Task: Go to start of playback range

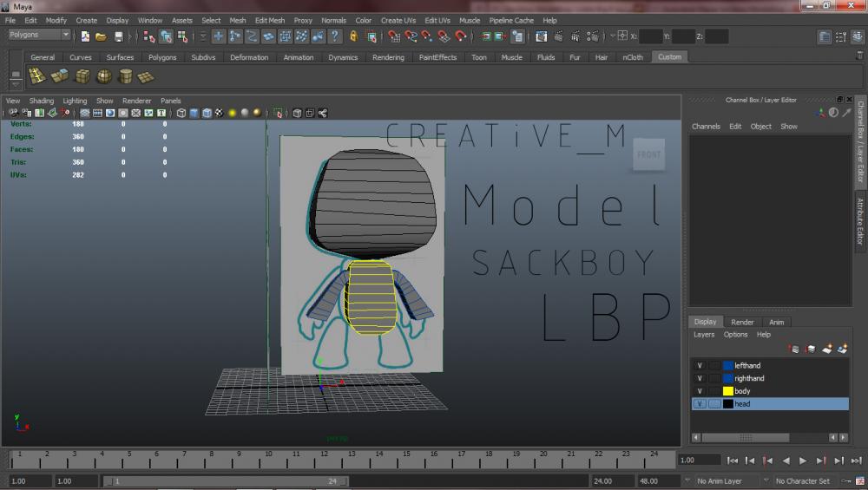Action: click(732, 461)
